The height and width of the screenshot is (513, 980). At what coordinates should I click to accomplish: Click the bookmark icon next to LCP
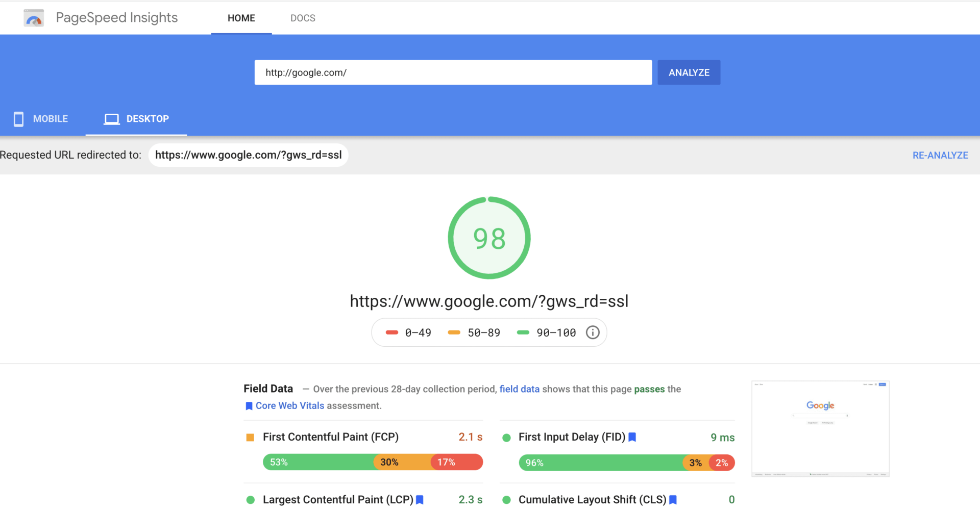[420, 500]
